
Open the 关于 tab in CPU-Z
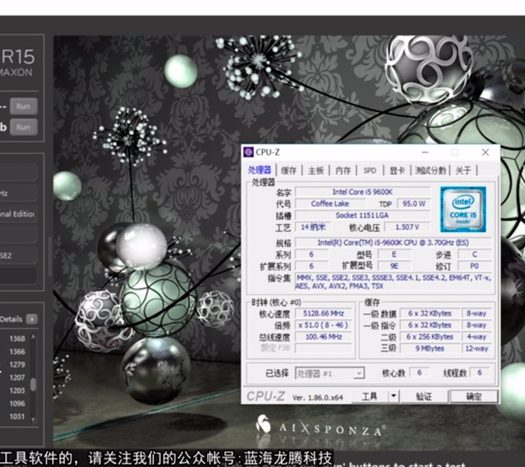click(463, 170)
